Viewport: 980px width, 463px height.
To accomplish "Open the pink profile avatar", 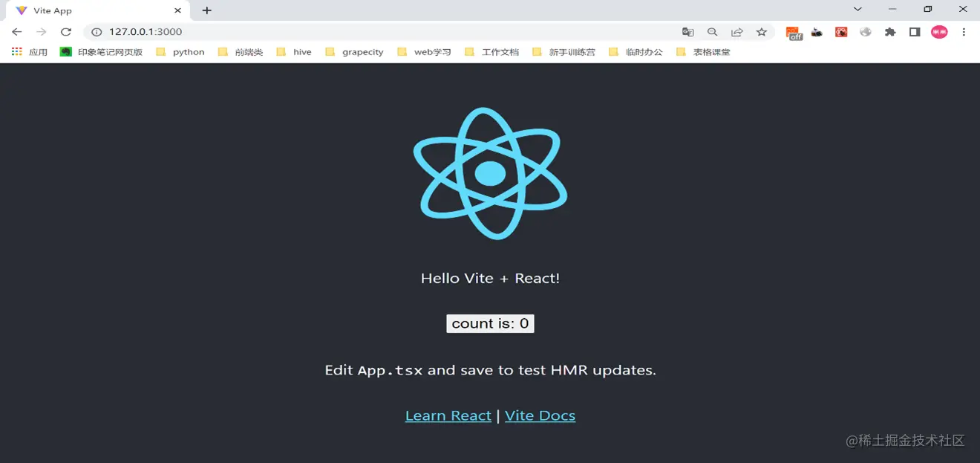I will coord(939,32).
